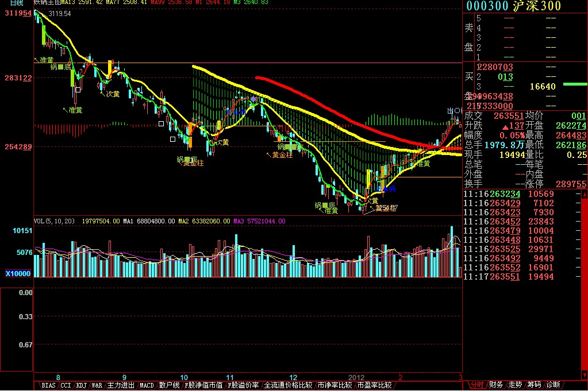Open the 诊断 tab

552,385
